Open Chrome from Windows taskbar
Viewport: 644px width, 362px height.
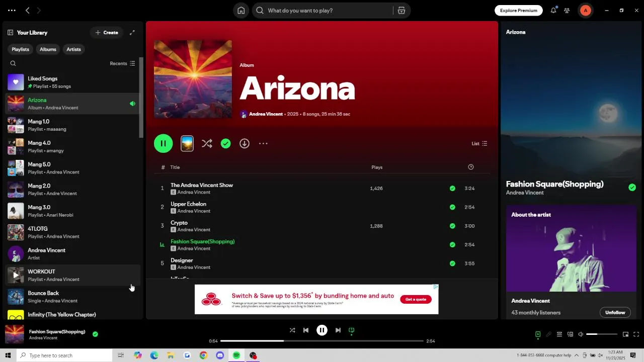pos(203,355)
